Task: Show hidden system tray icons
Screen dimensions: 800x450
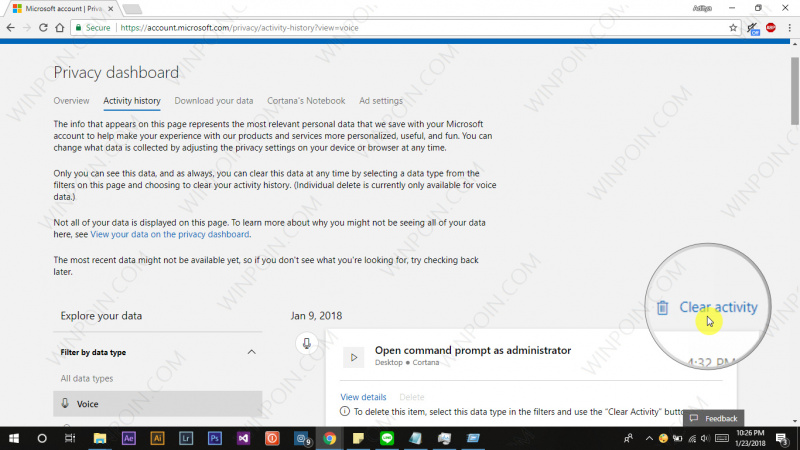Action: [649, 438]
